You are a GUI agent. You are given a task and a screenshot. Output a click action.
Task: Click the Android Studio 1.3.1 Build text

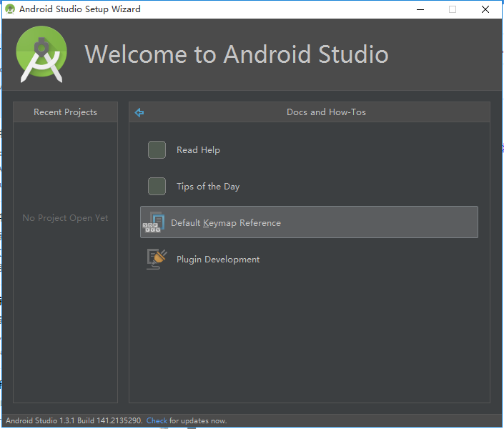pyautogui.click(x=74, y=420)
